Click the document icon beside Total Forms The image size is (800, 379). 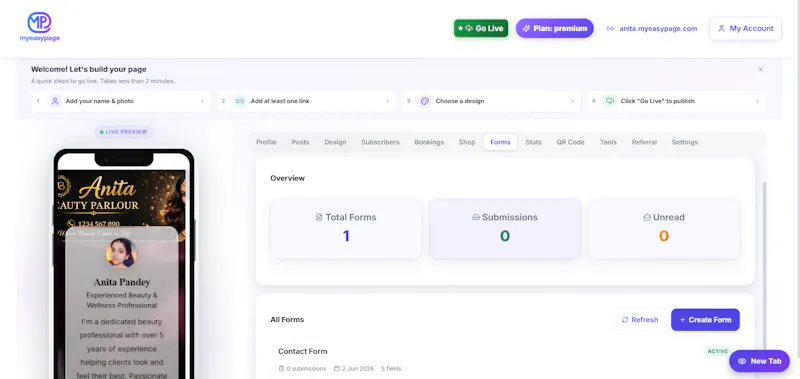tap(319, 217)
